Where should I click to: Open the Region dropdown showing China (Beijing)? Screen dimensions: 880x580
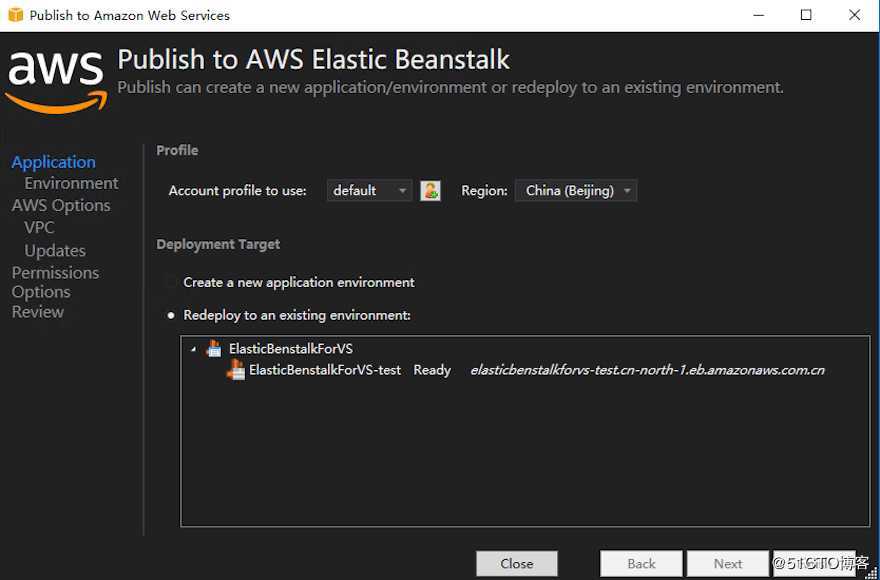point(576,190)
